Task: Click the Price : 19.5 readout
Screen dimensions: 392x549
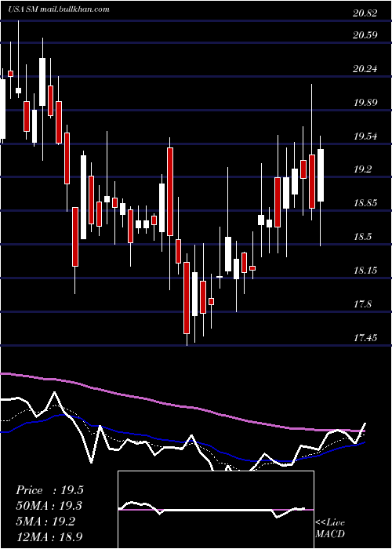Action: pyautogui.click(x=49, y=490)
